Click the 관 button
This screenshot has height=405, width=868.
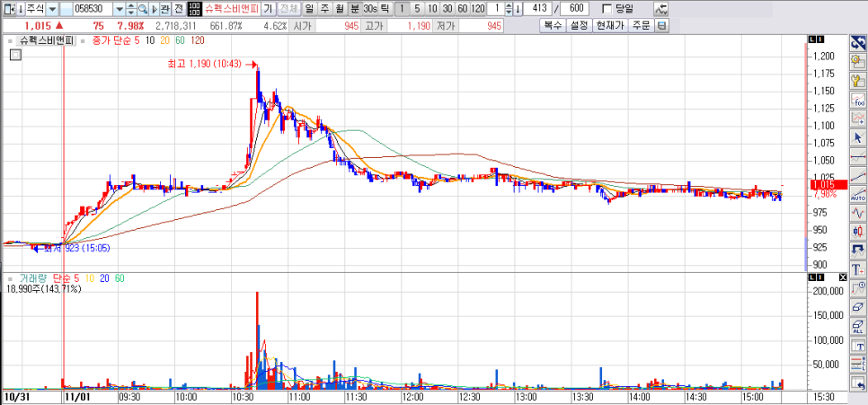[x=165, y=9]
